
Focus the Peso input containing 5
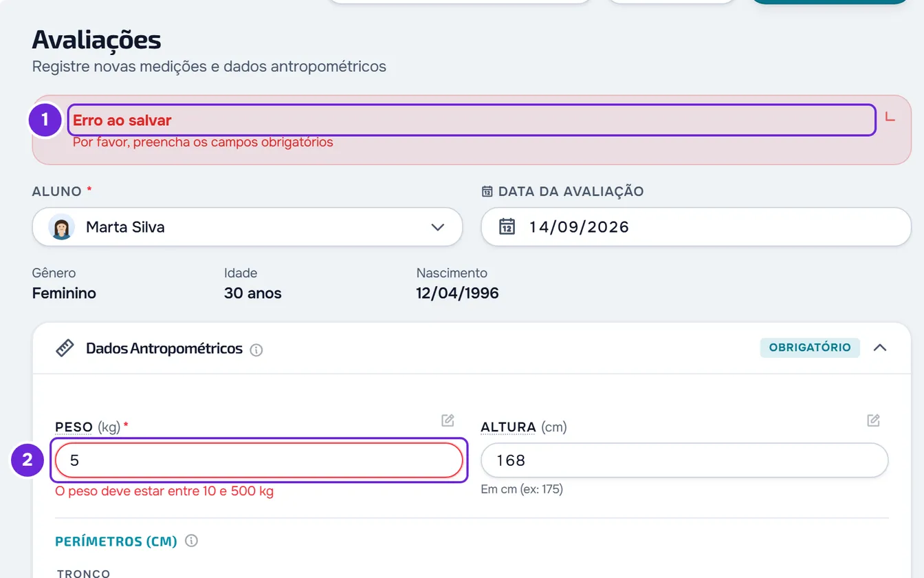[x=258, y=460]
